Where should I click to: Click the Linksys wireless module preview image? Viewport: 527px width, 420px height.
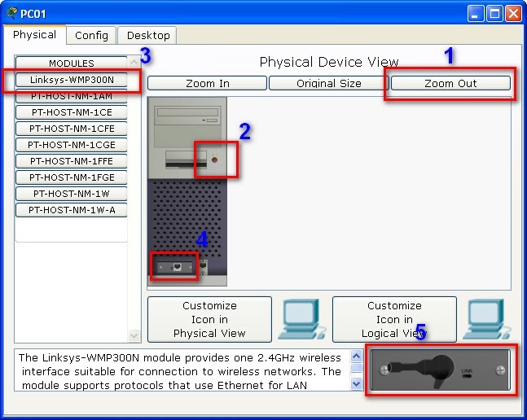click(441, 370)
